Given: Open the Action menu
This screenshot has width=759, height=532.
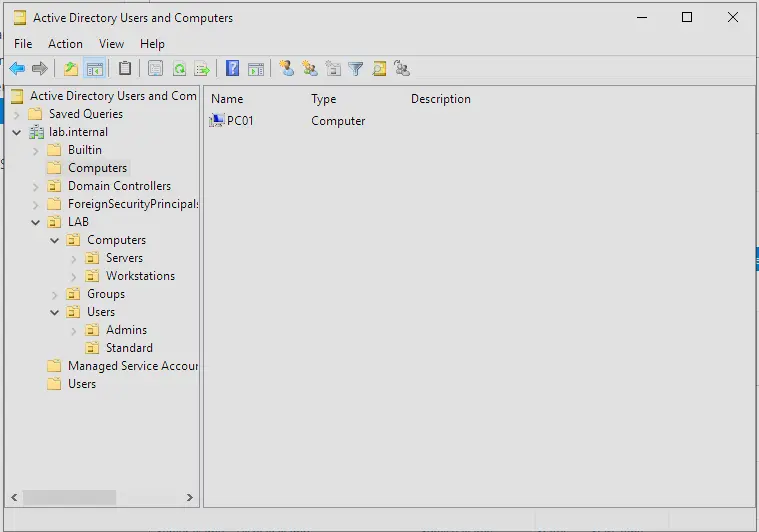Looking at the screenshot, I should (x=65, y=44).
